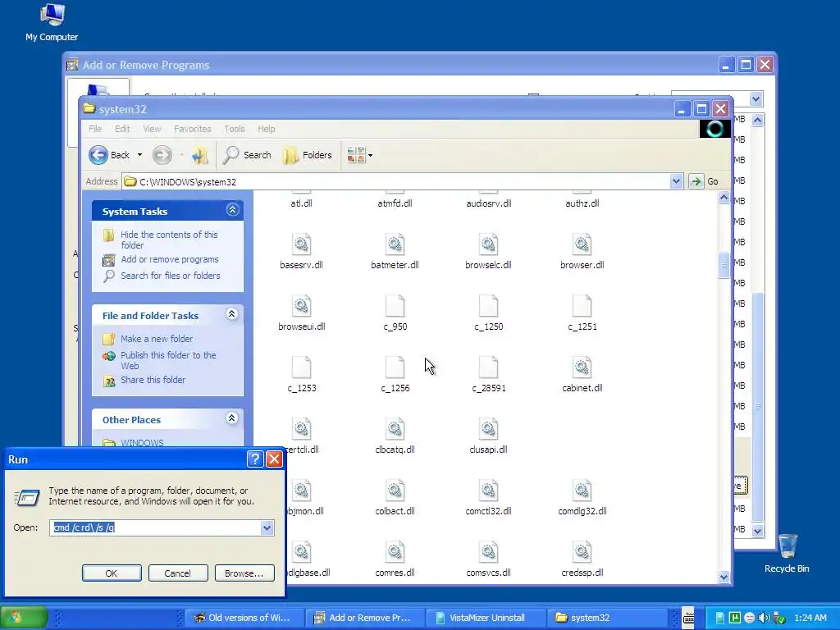Screen dimensions: 840x630
Task: Open the View menu in system32
Action: pos(152,129)
